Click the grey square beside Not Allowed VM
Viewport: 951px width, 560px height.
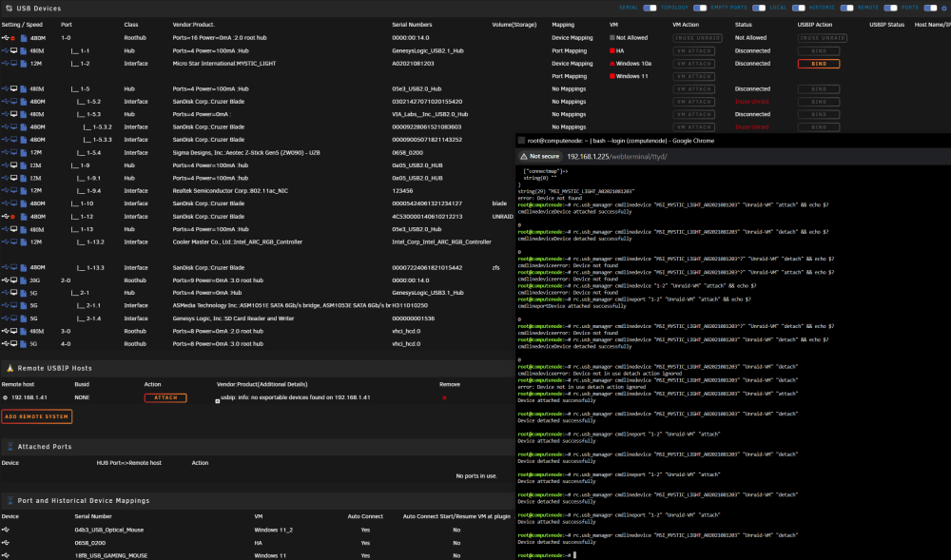[611, 38]
